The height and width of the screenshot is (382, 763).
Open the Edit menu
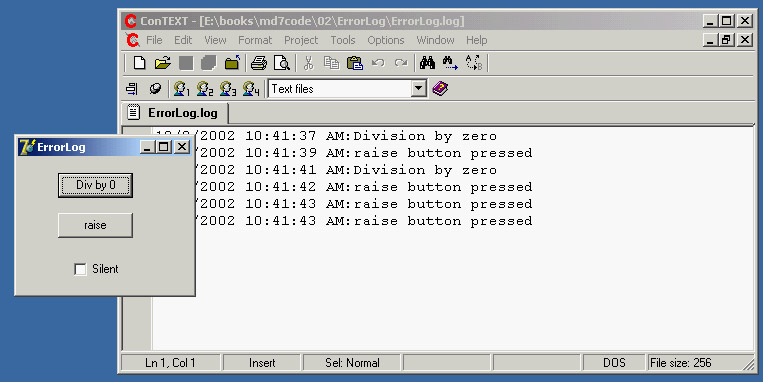click(183, 40)
